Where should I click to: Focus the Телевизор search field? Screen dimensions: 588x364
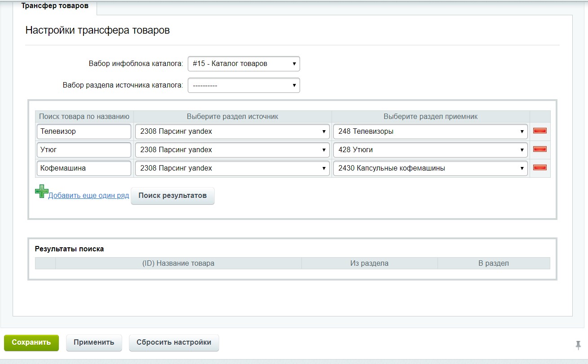coord(84,132)
